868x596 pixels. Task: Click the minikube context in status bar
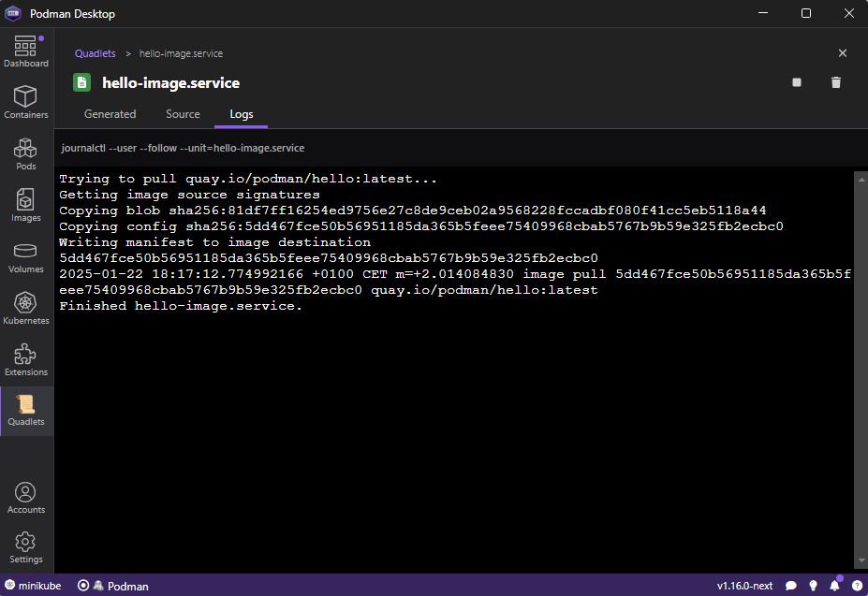pyautogui.click(x=26, y=586)
